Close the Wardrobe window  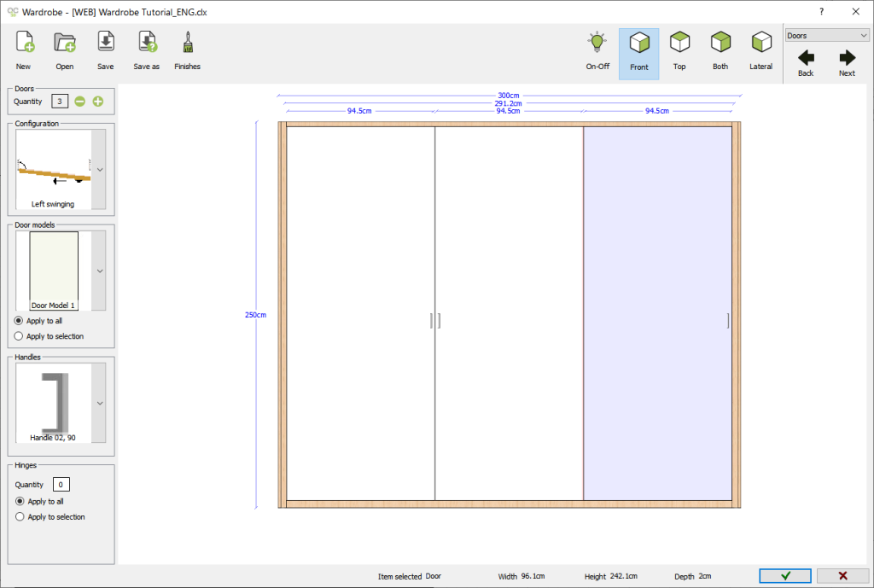[x=855, y=12]
